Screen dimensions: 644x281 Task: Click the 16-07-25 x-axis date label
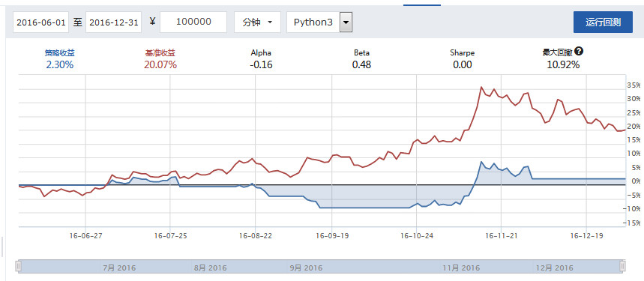170,236
